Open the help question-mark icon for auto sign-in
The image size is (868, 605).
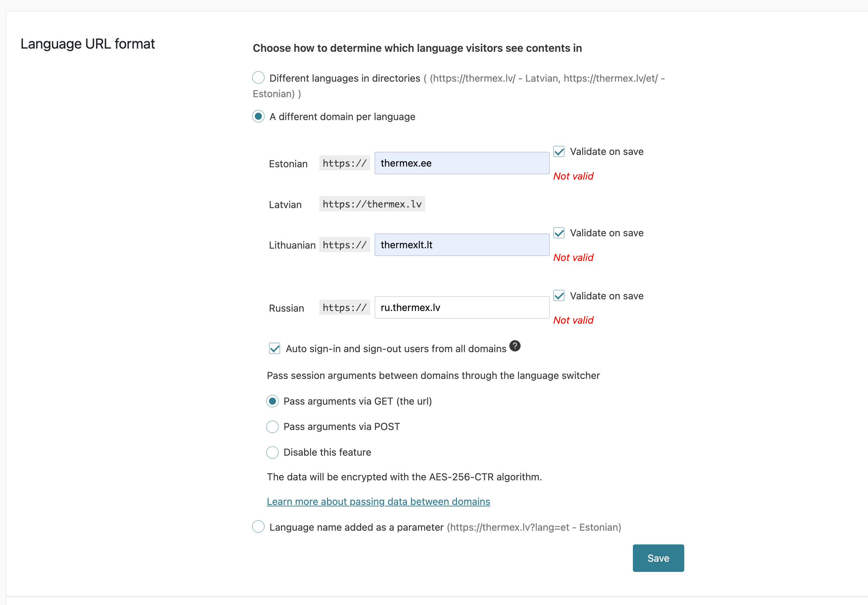point(515,346)
